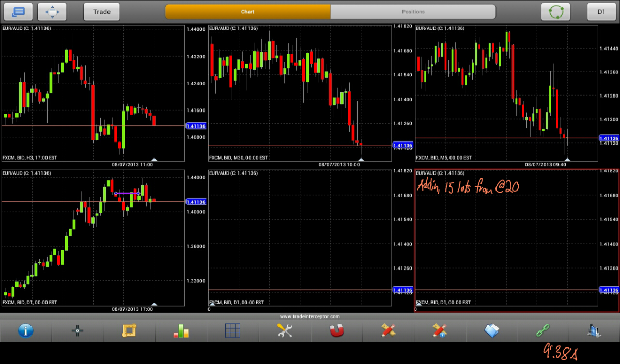Open the pencil-ruler tool with info badge

coord(440,330)
